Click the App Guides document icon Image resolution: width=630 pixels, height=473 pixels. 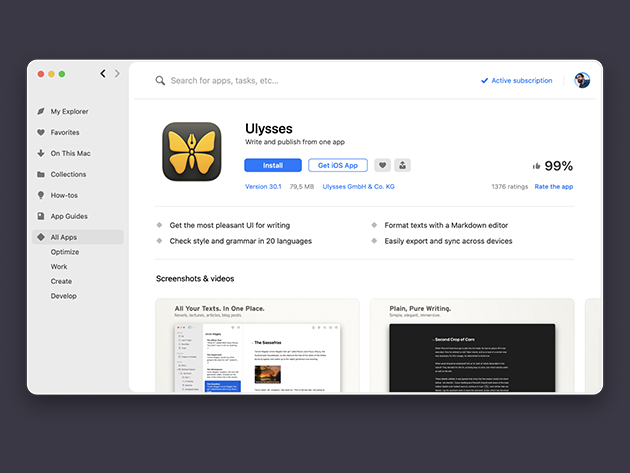pos(41,216)
